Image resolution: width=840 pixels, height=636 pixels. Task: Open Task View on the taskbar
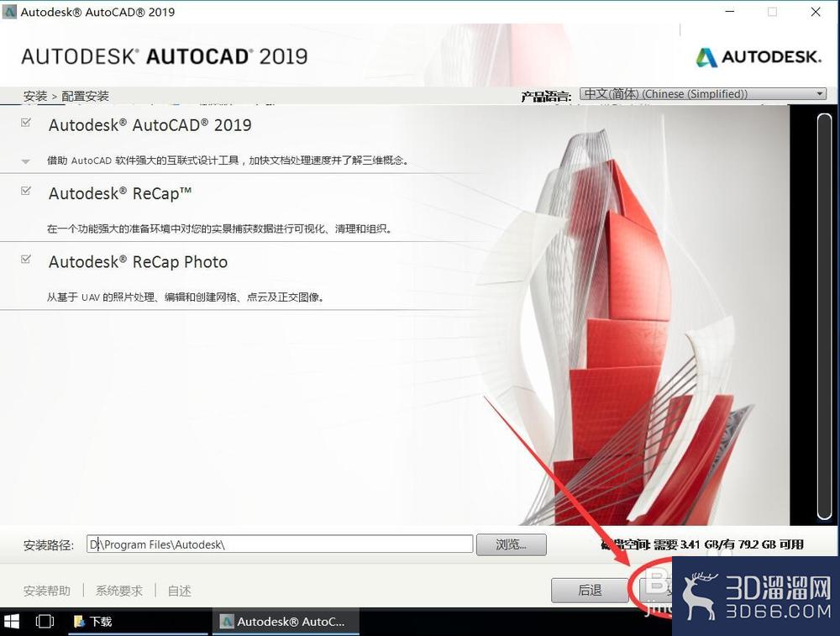45,622
